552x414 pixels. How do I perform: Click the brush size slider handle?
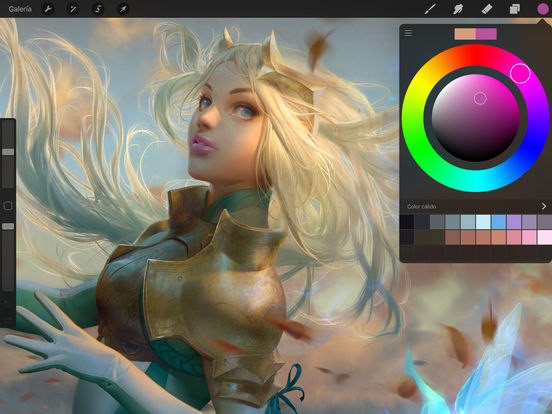pyautogui.click(x=8, y=152)
